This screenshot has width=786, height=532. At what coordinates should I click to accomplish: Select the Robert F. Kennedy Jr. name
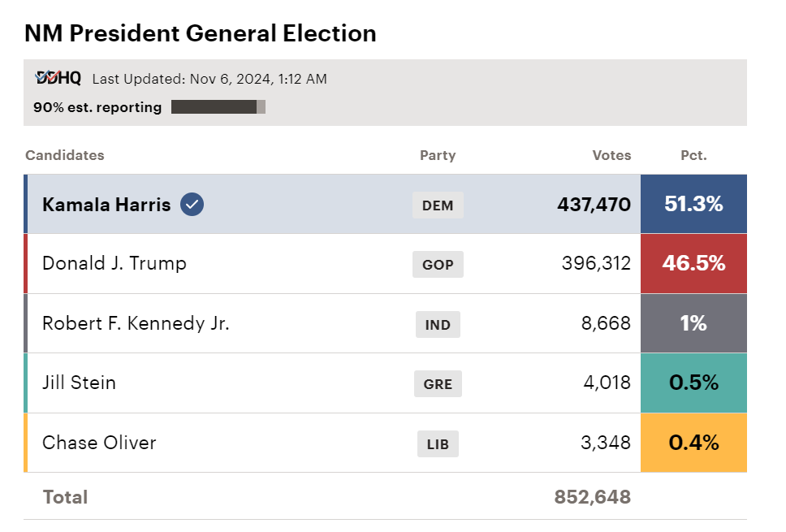[x=136, y=323]
